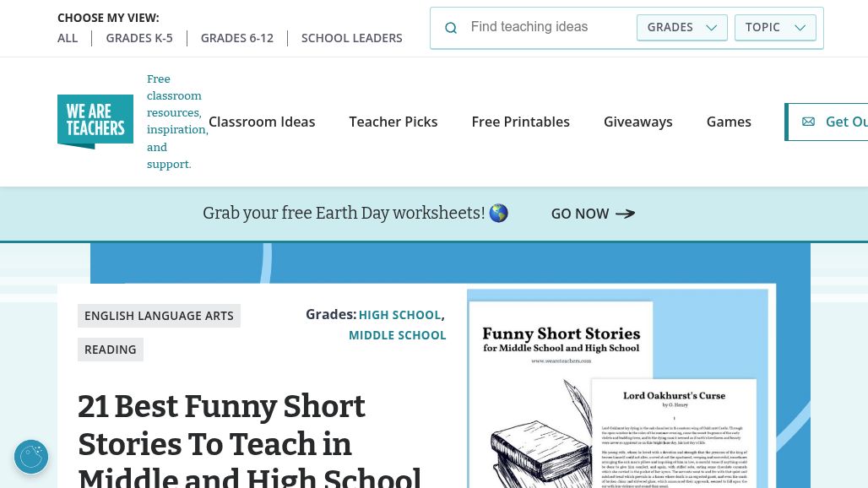Select the SCHOOL LEADERS view
Screen dimensions: 868x488
pos(351,38)
